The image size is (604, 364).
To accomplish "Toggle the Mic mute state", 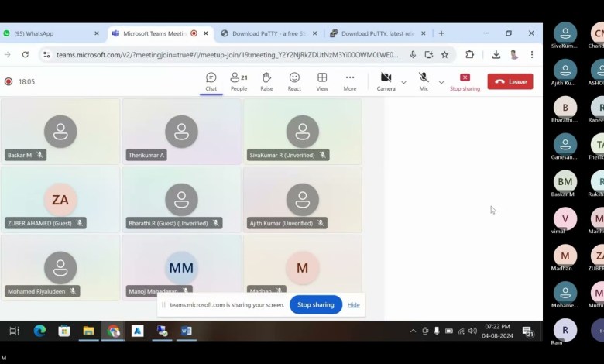I will pos(424,81).
